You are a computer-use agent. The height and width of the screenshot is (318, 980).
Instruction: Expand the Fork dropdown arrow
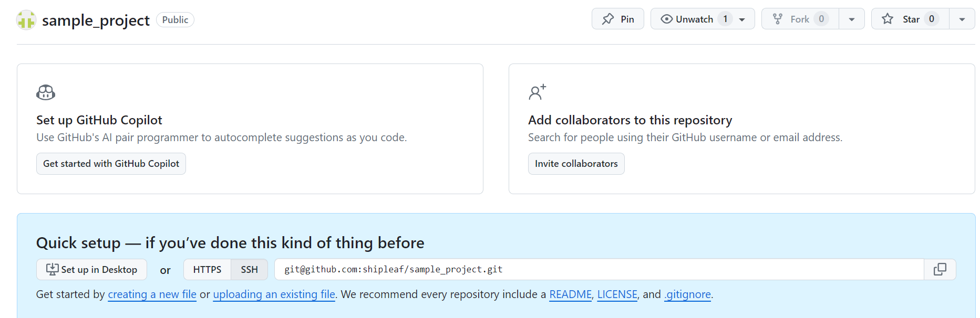851,18
